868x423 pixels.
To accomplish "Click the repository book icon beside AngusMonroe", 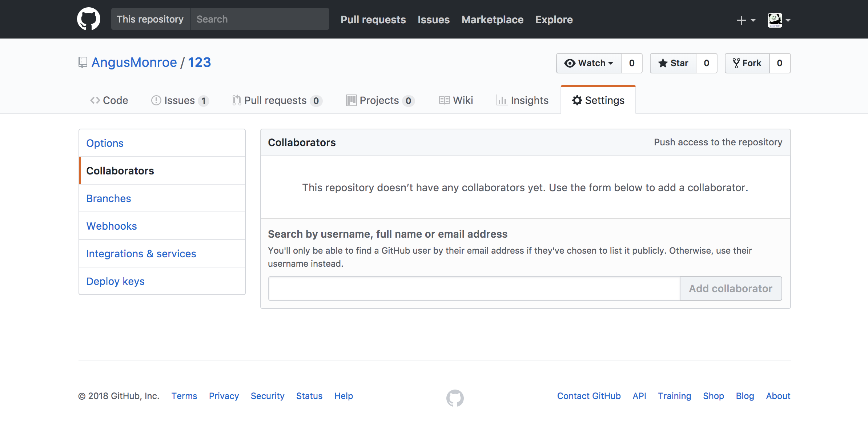I will click(83, 63).
